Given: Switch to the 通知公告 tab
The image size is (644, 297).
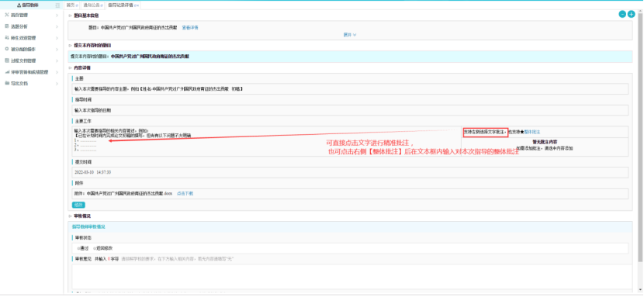Looking at the screenshot, I should (92, 5).
